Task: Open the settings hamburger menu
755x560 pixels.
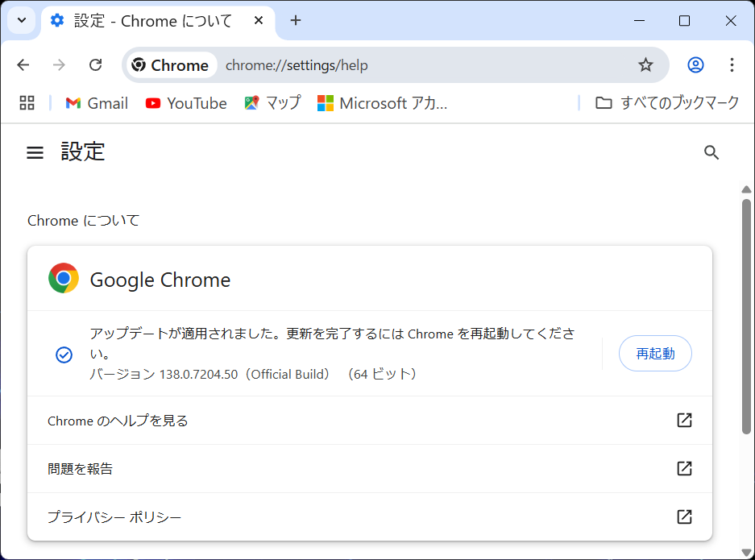Action: point(35,152)
